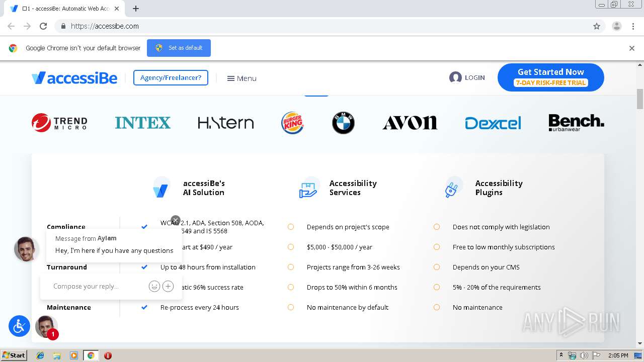Click the Accessibility Services icon

point(308,188)
